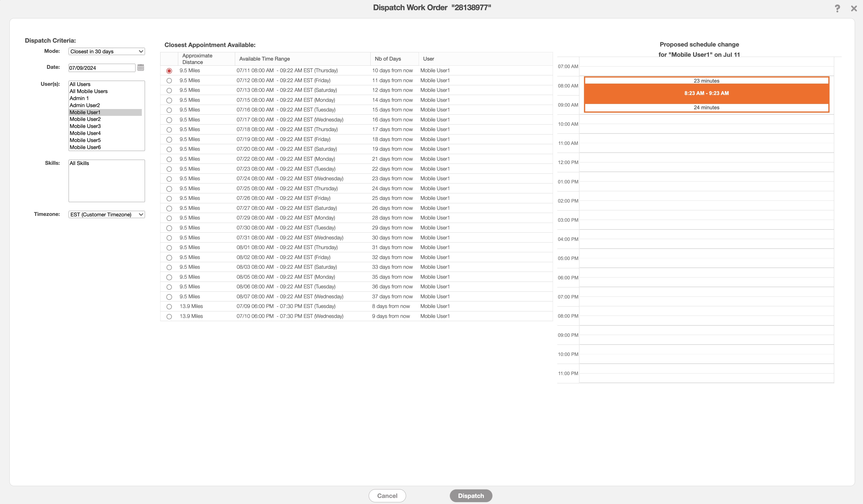This screenshot has height=504, width=863.
Task: Choose All Mobile Users in list
Action: point(89,91)
